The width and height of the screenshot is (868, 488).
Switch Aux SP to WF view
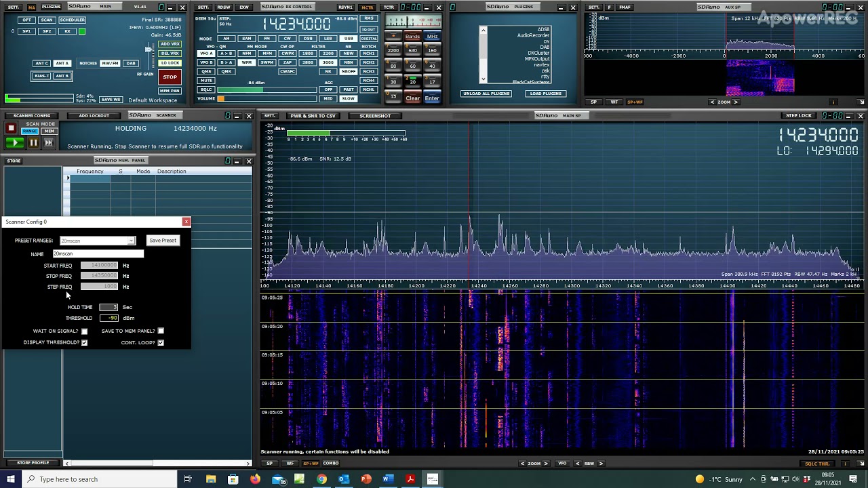(614, 102)
